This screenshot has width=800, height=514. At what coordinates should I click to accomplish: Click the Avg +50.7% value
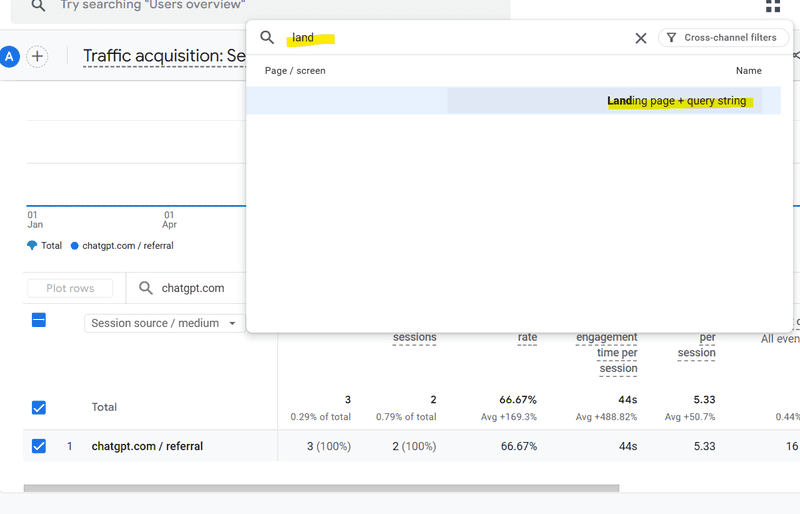point(690,417)
